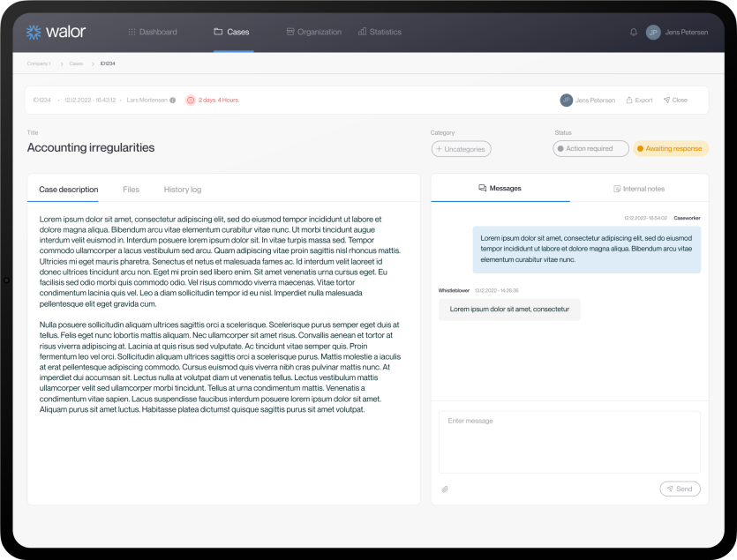Click the Jens Petersen name in top bar

click(687, 32)
